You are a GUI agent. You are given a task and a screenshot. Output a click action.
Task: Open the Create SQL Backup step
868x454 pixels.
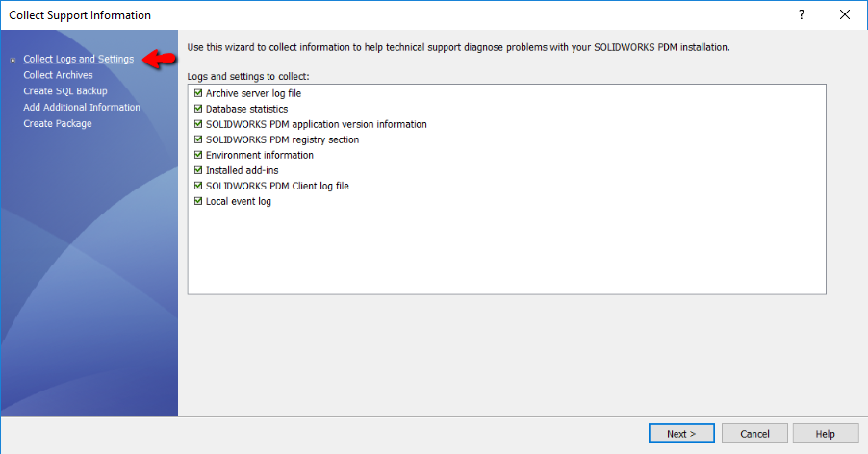pyautogui.click(x=65, y=90)
